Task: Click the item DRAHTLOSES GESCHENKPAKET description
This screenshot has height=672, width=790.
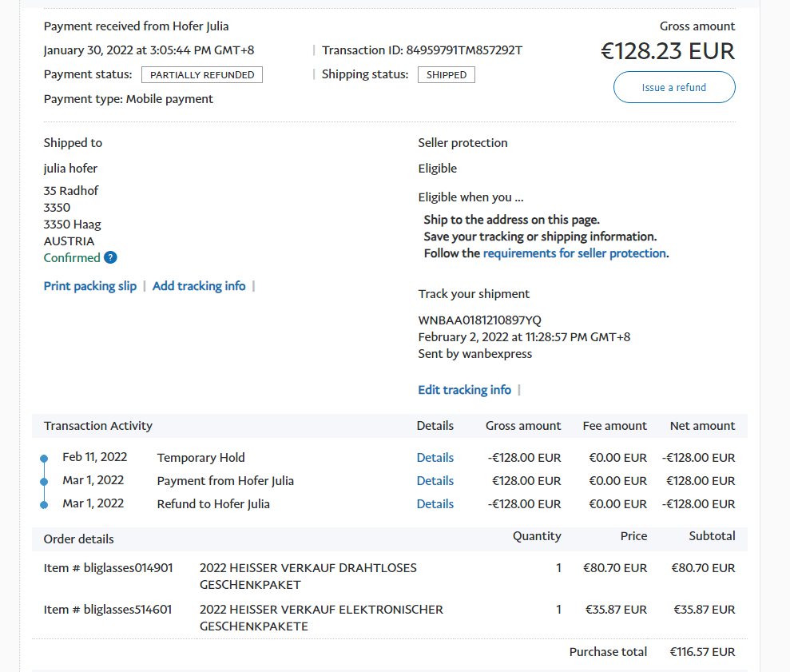Action: pyautogui.click(x=308, y=576)
